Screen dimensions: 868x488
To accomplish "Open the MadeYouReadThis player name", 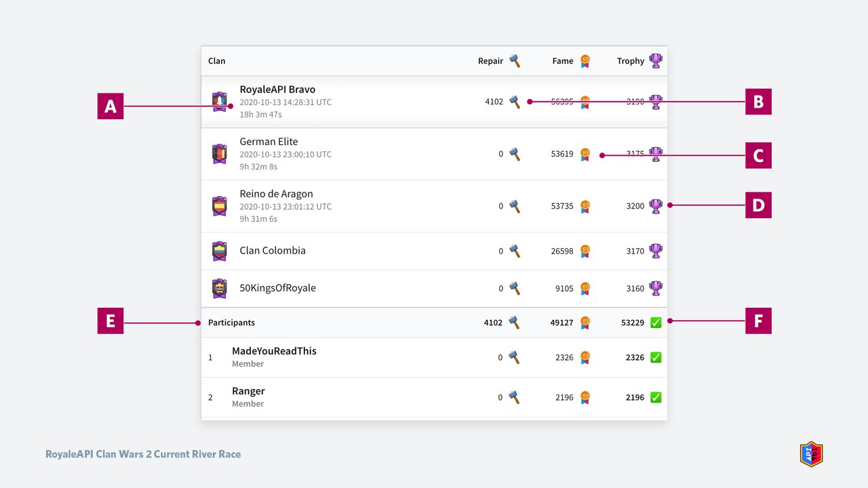I will tap(274, 351).
